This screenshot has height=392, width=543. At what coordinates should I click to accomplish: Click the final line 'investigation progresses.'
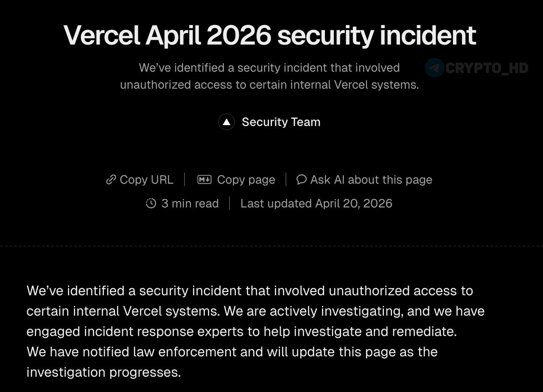(104, 372)
